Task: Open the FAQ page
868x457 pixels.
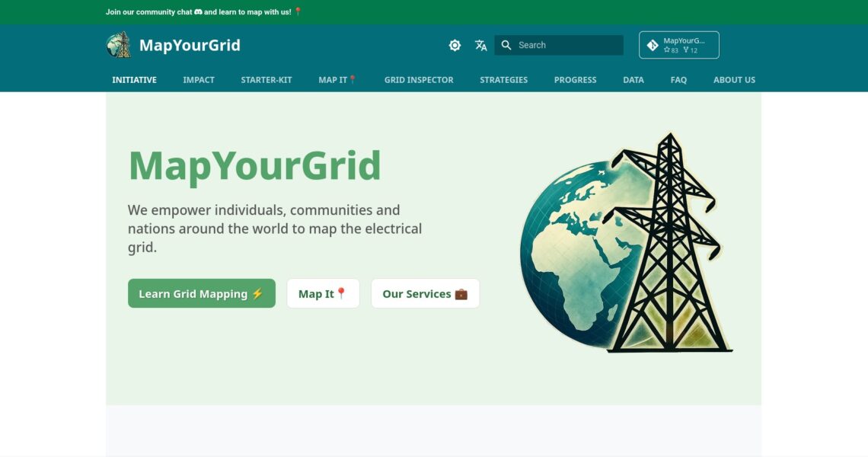Action: [x=678, y=79]
